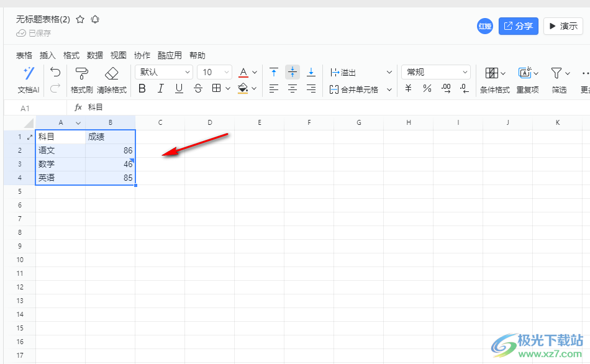This screenshot has width=590, height=364.
Task: Click the undo arrow icon
Action: (x=55, y=72)
